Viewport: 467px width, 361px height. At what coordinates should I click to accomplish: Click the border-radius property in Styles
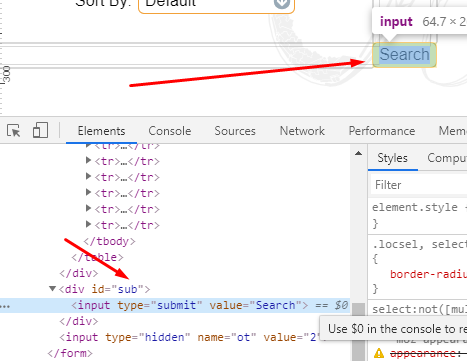pyautogui.click(x=428, y=274)
